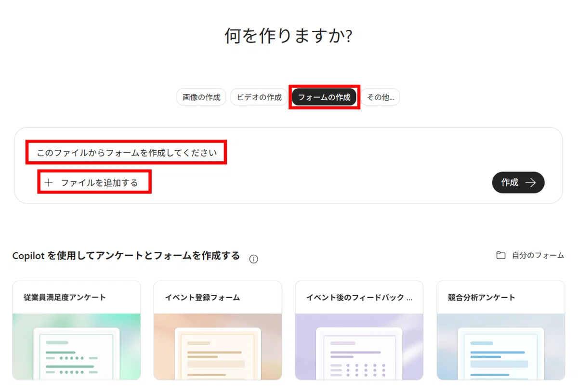This screenshot has width=578, height=392.
Task: Select the ビデオの作成 chip
Action: [259, 97]
